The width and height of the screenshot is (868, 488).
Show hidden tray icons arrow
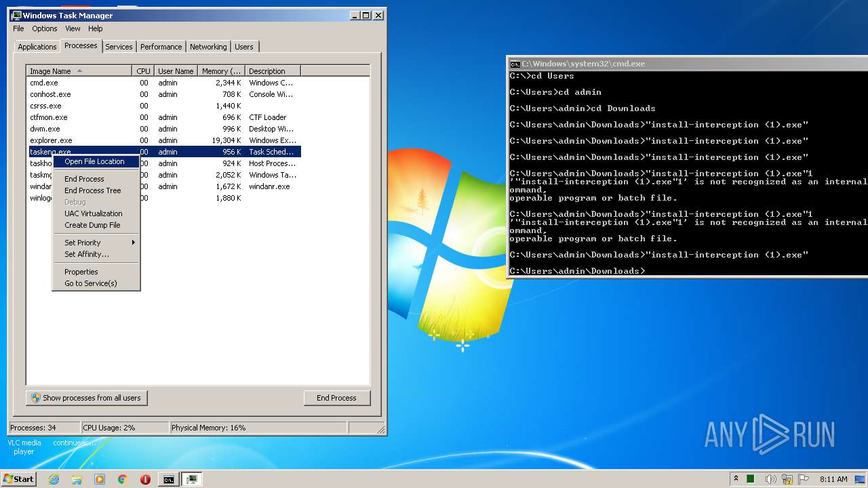point(736,479)
